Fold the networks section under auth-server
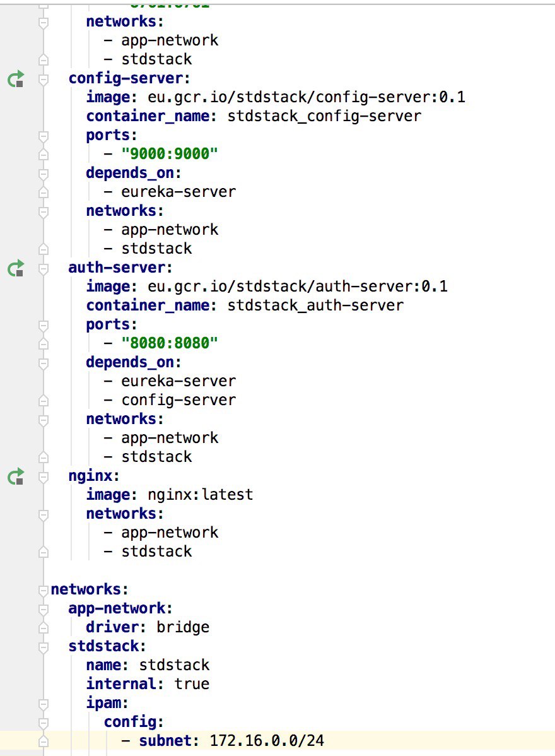 (x=44, y=420)
